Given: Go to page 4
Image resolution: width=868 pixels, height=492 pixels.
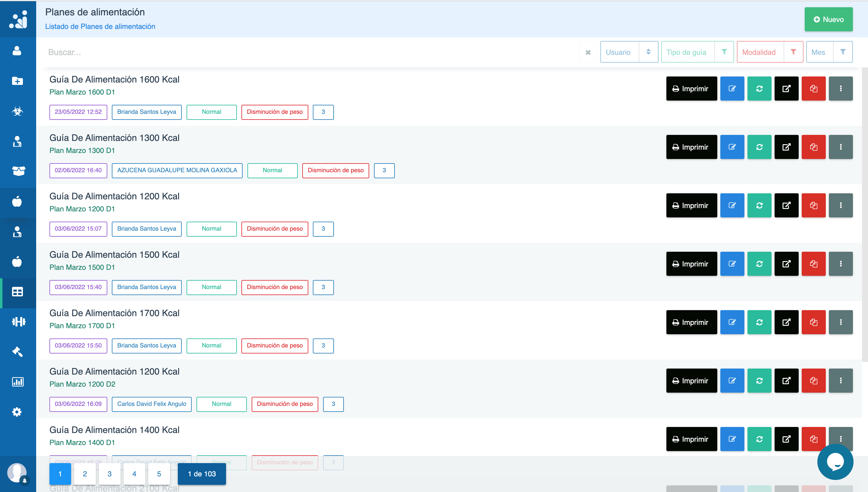Looking at the screenshot, I should pos(134,474).
